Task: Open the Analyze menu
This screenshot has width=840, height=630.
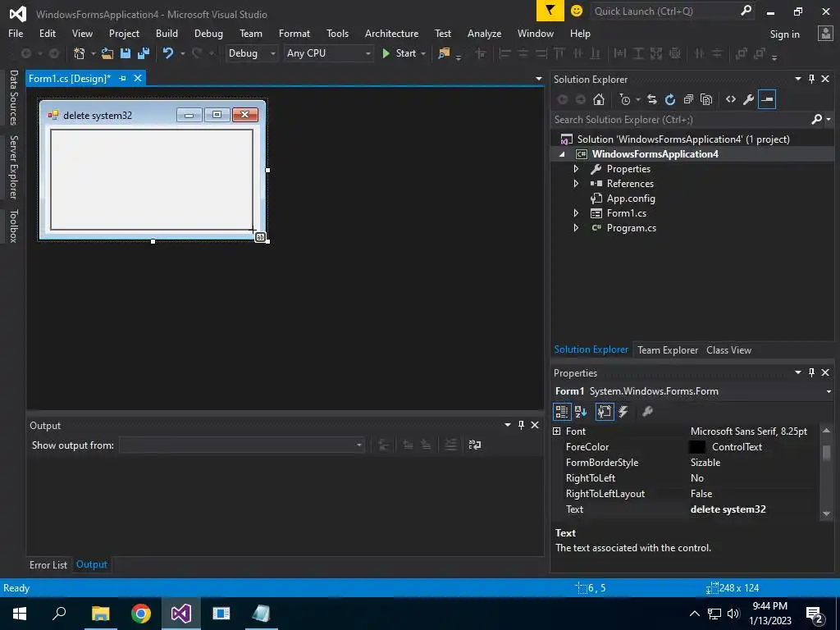Action: [x=484, y=33]
